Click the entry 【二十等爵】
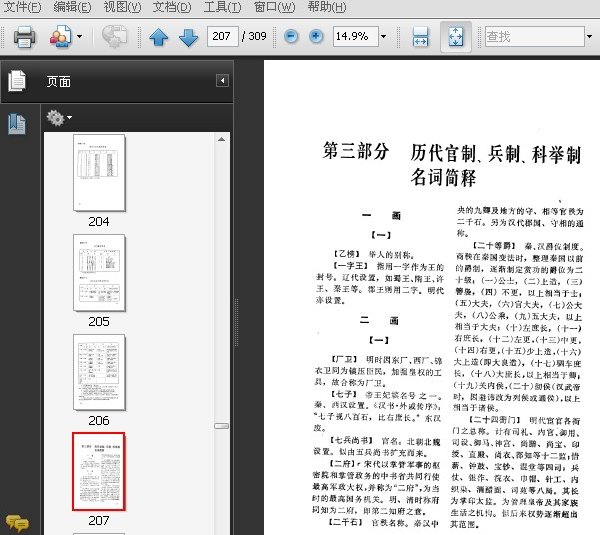The image size is (600, 535). click(x=494, y=246)
